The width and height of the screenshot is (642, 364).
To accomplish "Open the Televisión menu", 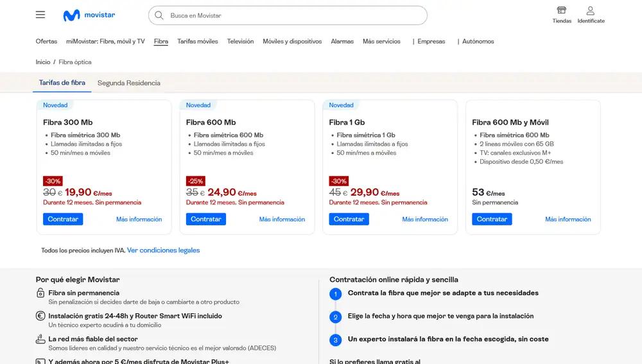I will click(240, 41).
